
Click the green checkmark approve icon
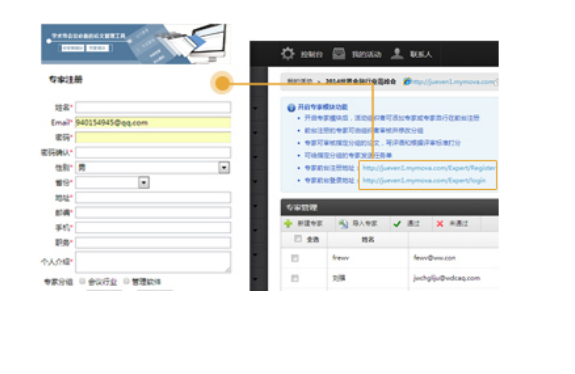tap(397, 224)
